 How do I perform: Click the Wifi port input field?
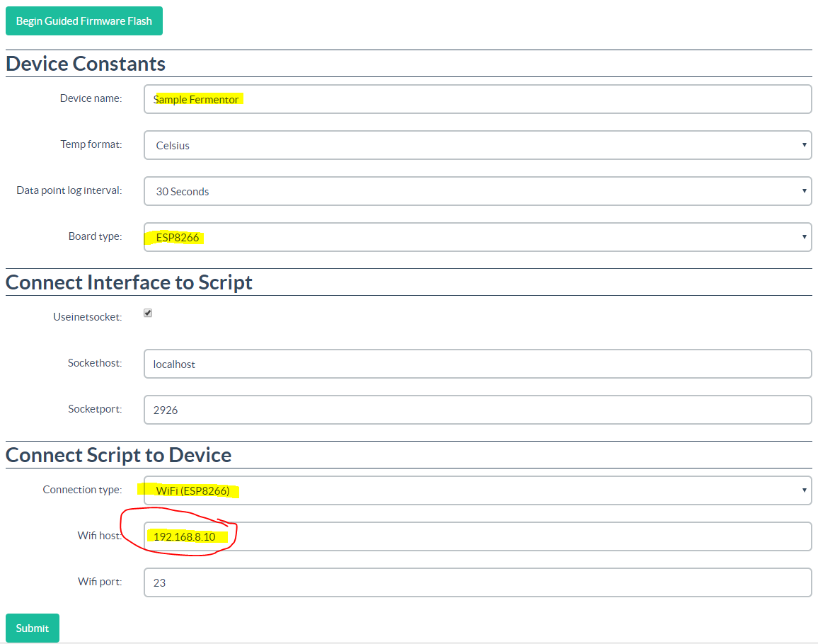[478, 582]
